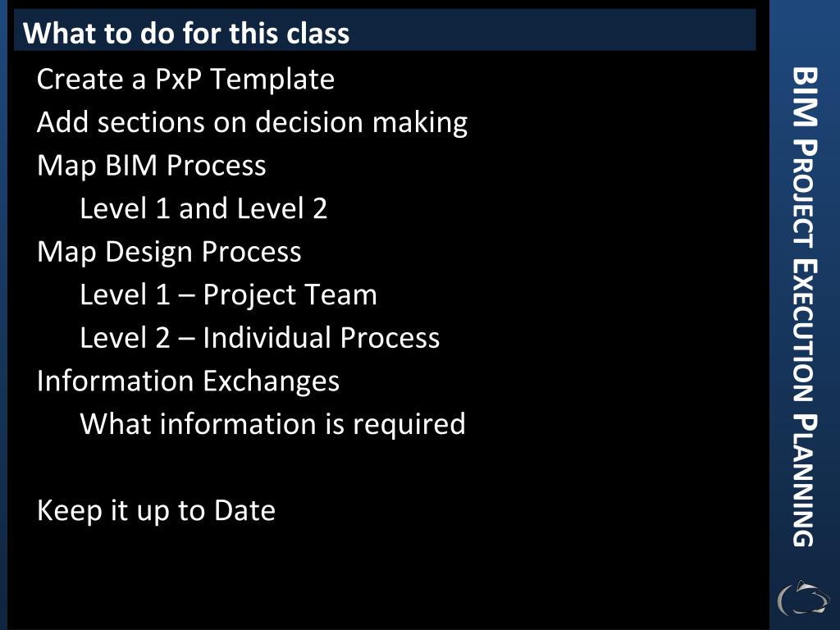
Task: Select the 'Create a PxP Template' line
Action: [x=186, y=80]
